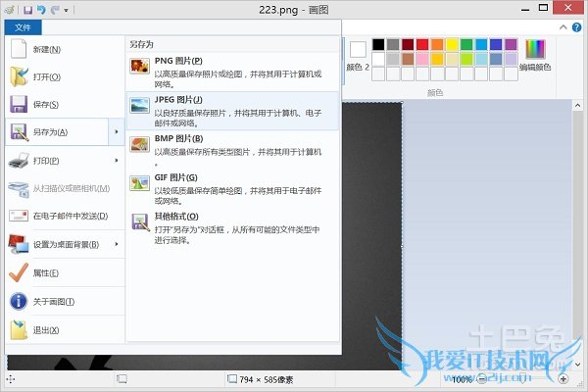This screenshot has width=588, height=392.
Task: Pick the dark red color swatch
Action: (x=408, y=44)
